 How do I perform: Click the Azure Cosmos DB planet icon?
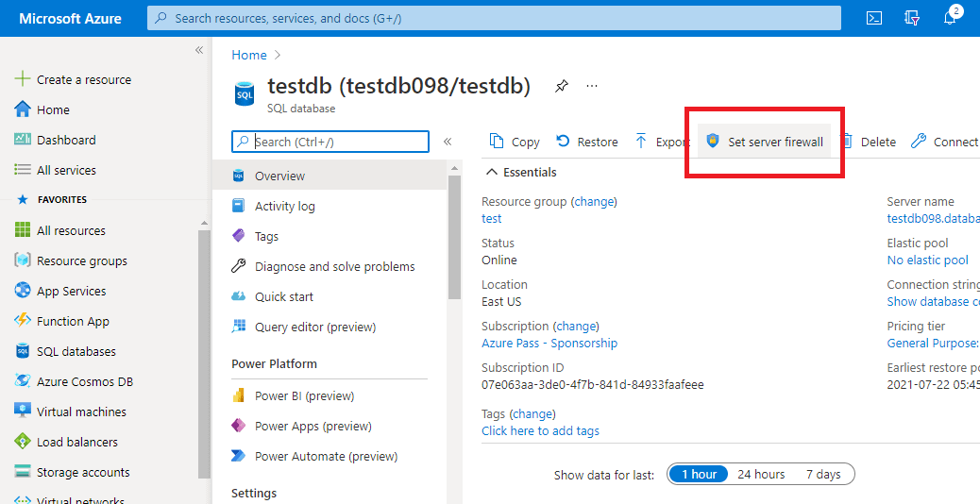(x=23, y=381)
